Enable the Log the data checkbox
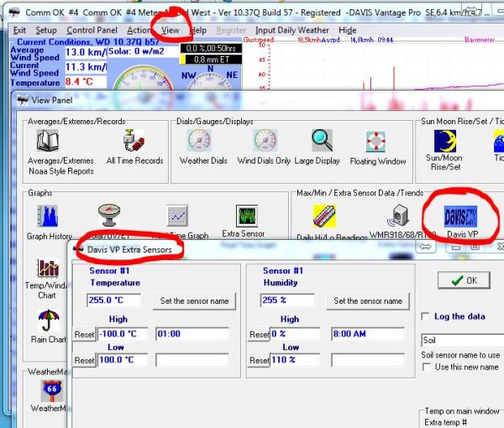 pyautogui.click(x=425, y=316)
